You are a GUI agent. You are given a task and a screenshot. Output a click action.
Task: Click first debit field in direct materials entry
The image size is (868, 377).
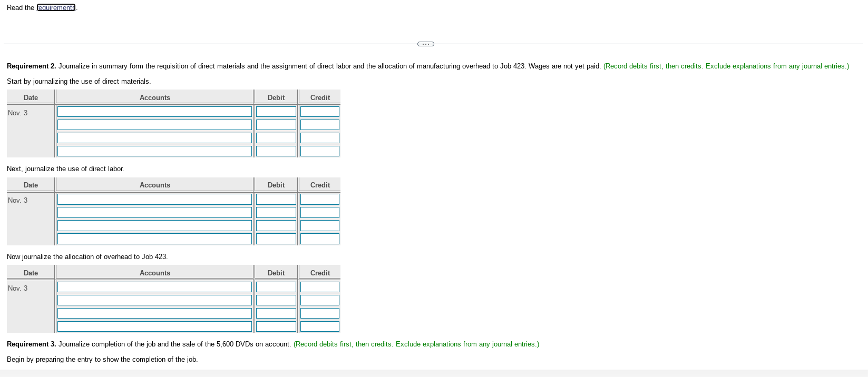pyautogui.click(x=276, y=112)
